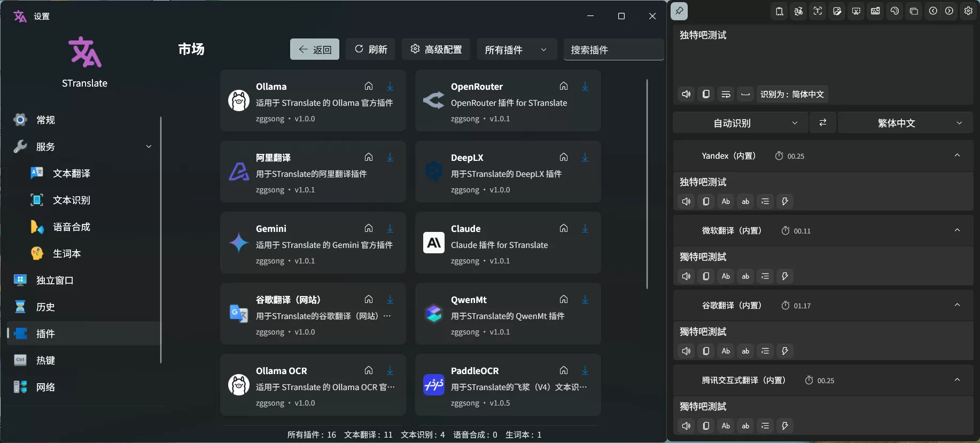Image resolution: width=980 pixels, height=443 pixels.
Task: Open the Claude plugin homepage icon
Action: click(x=564, y=228)
